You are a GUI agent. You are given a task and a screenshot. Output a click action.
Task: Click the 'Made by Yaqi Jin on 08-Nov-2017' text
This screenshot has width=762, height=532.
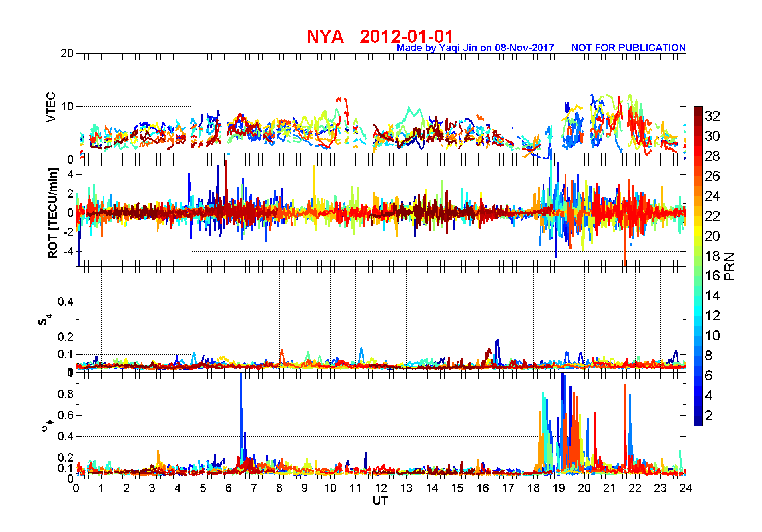[475, 48]
